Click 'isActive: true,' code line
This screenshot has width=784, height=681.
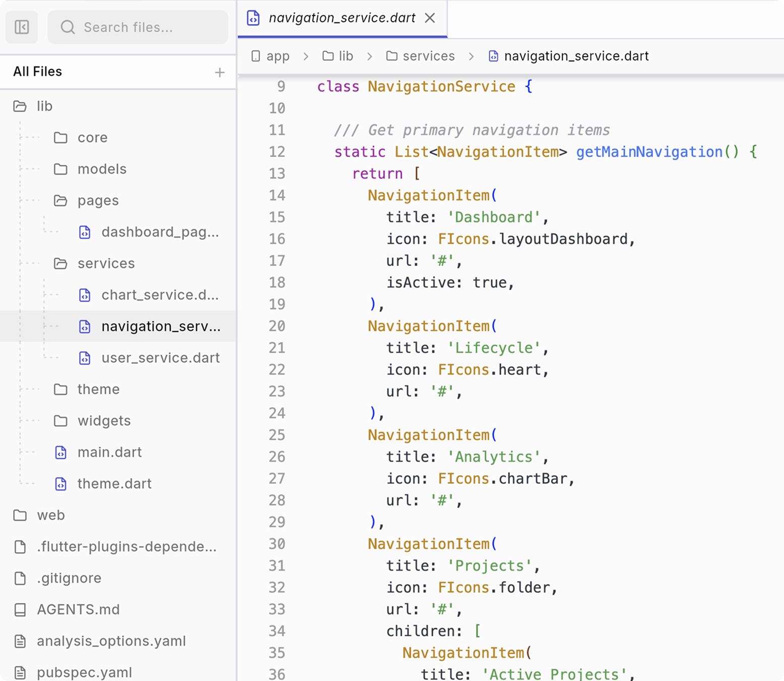(450, 282)
